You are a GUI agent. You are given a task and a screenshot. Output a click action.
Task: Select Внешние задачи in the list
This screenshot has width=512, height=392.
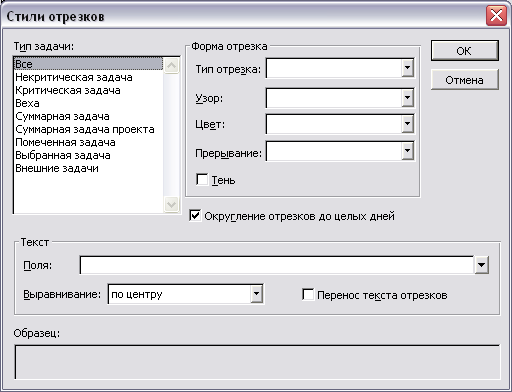(x=88, y=168)
